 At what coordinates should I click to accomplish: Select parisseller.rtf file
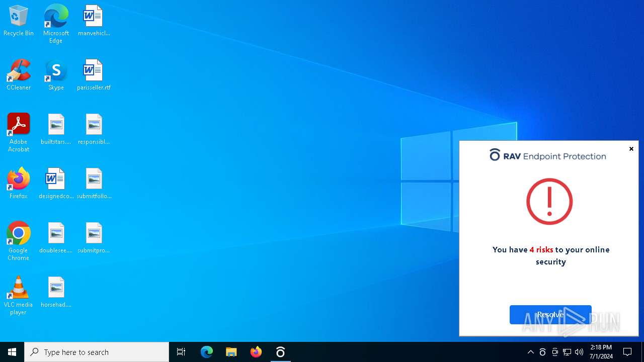[94, 75]
